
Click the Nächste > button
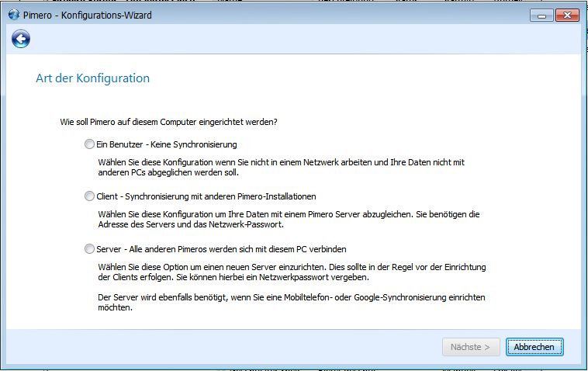point(470,347)
